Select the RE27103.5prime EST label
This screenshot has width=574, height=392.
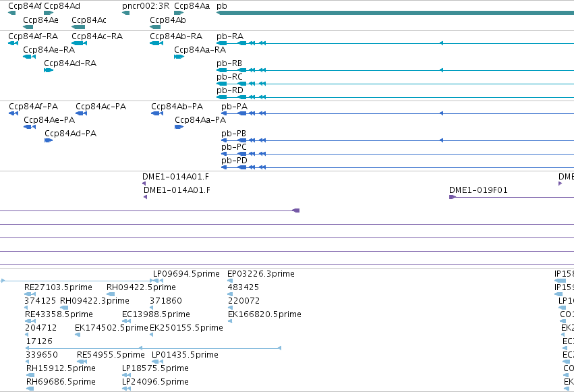pyautogui.click(x=58, y=287)
